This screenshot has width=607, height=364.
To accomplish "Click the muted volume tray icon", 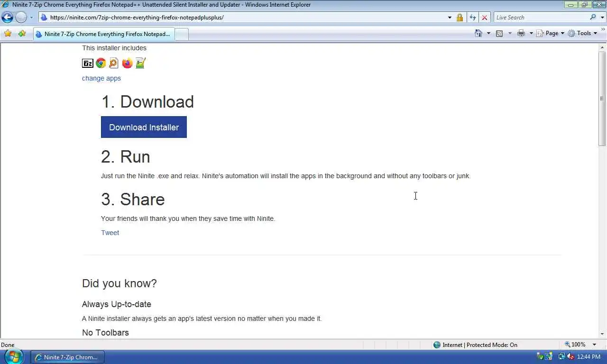I will tap(570, 357).
